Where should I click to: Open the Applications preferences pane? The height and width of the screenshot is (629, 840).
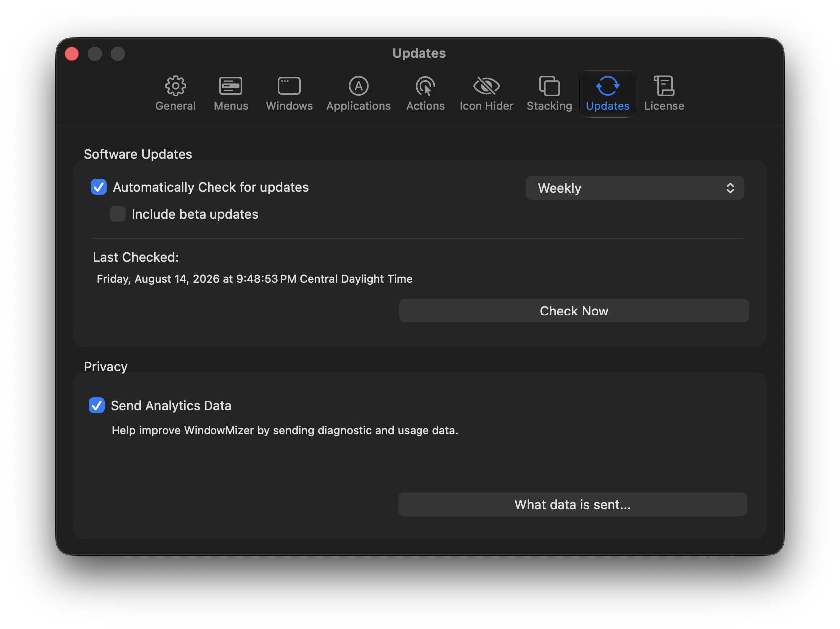[x=358, y=93]
